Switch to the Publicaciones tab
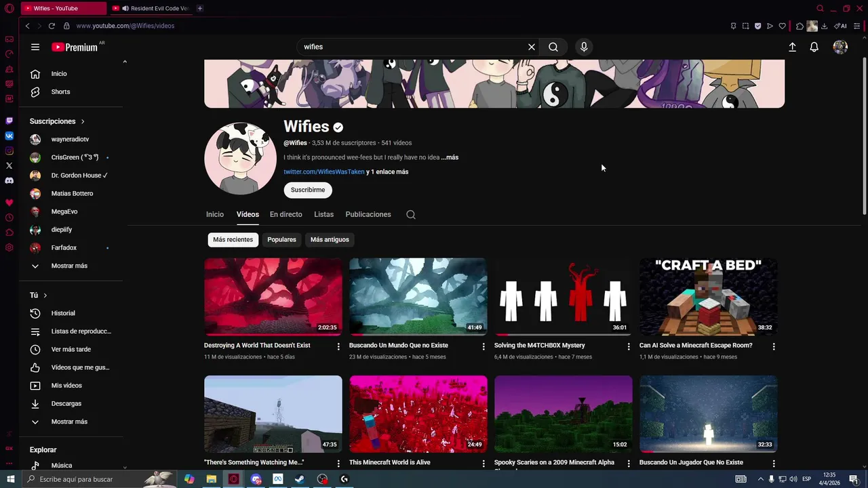Image resolution: width=868 pixels, height=488 pixels. click(368, 214)
